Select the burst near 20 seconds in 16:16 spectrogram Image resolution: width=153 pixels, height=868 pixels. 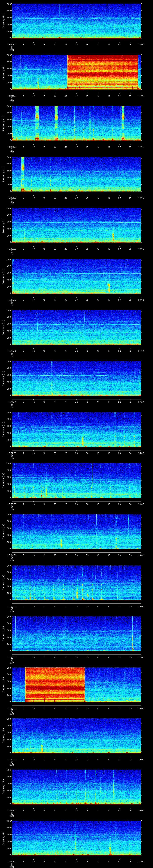(x=56, y=123)
